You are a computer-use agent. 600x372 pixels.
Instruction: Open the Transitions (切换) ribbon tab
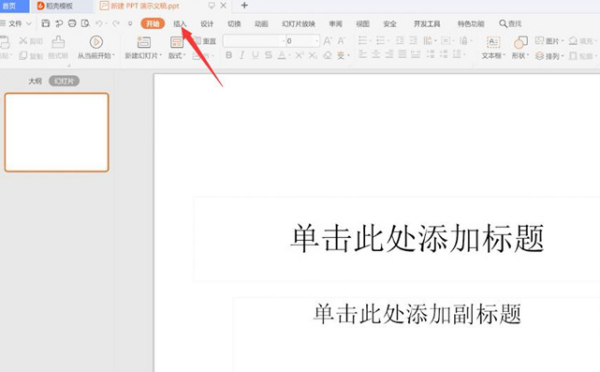(x=234, y=24)
